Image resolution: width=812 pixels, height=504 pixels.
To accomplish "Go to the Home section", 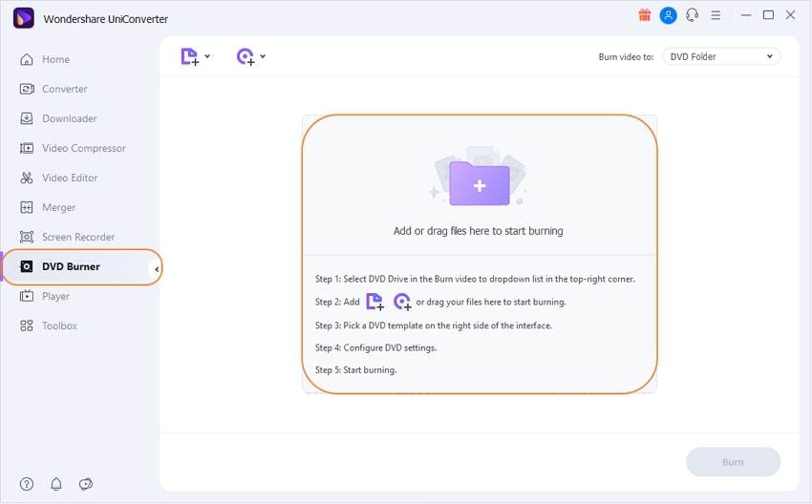I will (56, 59).
